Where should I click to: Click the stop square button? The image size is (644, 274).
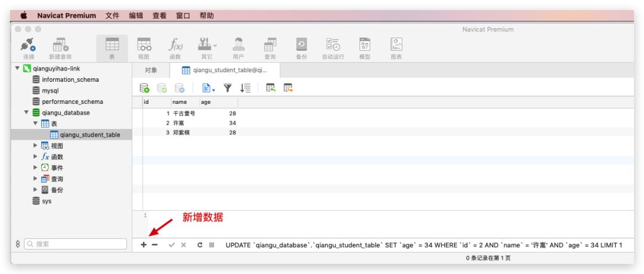(212, 245)
